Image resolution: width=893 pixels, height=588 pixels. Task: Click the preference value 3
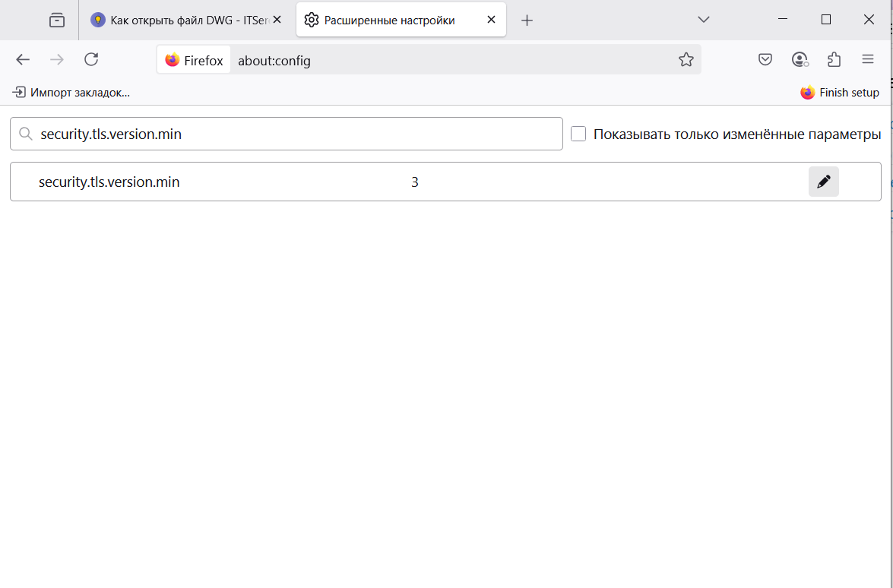415,182
